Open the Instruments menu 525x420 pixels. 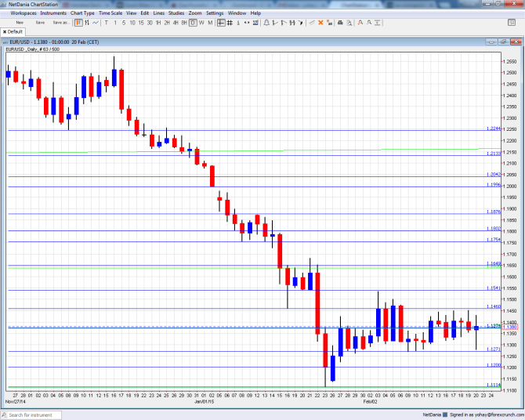click(53, 13)
